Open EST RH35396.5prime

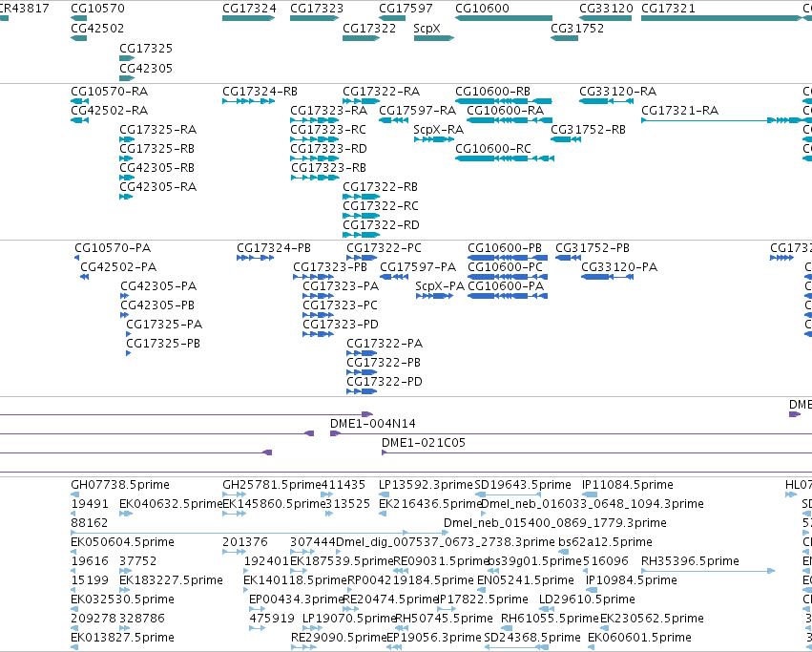690,560
